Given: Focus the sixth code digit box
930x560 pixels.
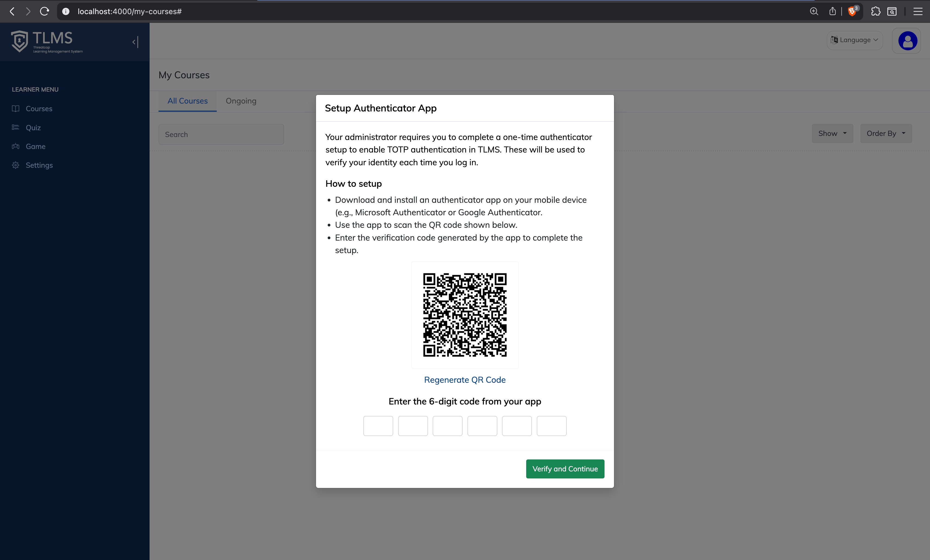Looking at the screenshot, I should point(551,426).
